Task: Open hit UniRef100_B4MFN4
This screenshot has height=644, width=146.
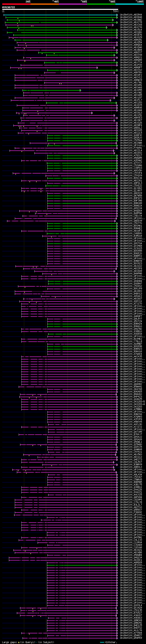Action: (x=131, y=213)
